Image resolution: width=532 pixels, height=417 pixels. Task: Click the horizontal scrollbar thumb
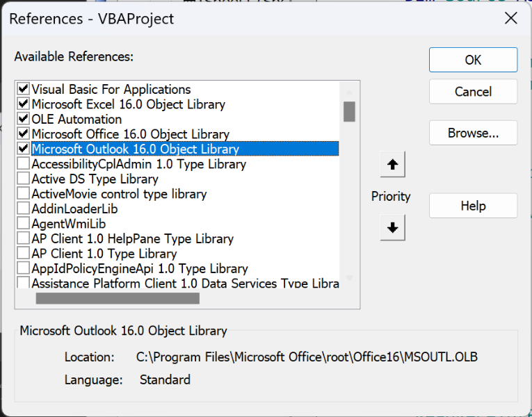pyautogui.click(x=118, y=298)
